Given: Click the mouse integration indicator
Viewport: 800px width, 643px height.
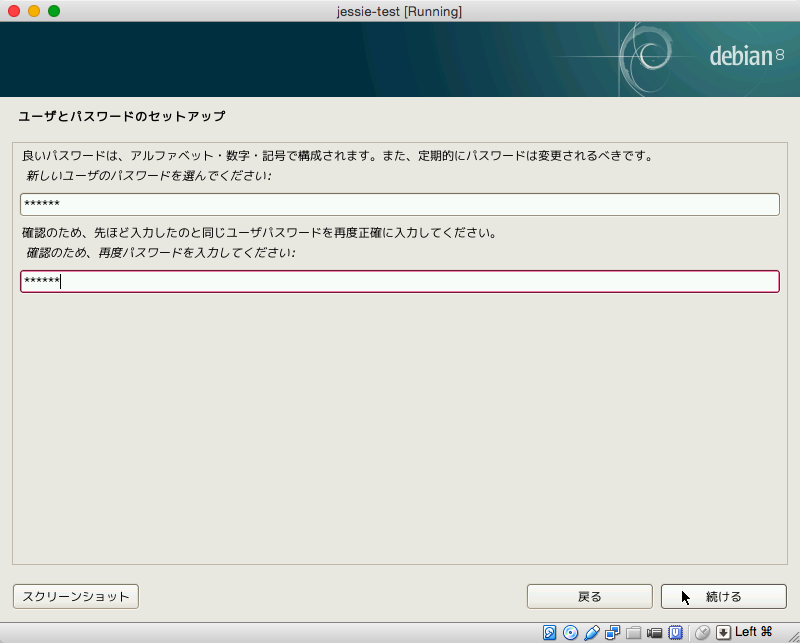Looking at the screenshot, I should pyautogui.click(x=703, y=633).
